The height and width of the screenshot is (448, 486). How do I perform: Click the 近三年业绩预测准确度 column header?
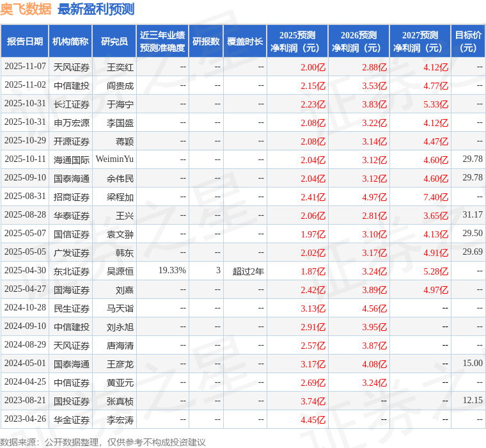coord(162,41)
